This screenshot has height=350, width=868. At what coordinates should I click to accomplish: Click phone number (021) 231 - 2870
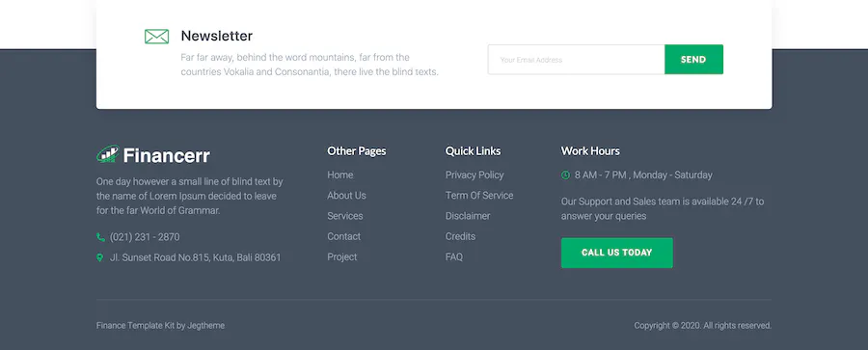click(145, 237)
